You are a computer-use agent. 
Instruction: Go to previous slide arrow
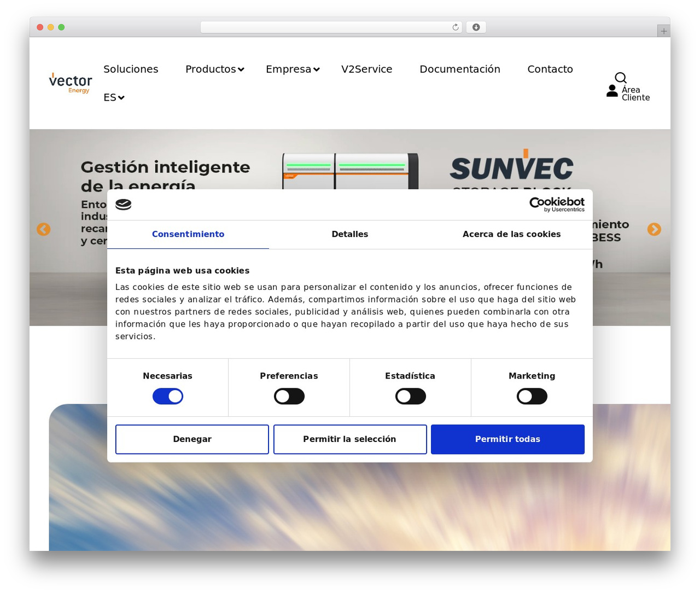(x=44, y=229)
